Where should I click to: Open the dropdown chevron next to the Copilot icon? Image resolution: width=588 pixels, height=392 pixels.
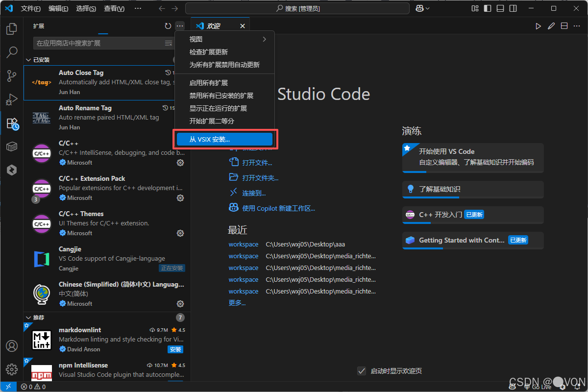428,8
